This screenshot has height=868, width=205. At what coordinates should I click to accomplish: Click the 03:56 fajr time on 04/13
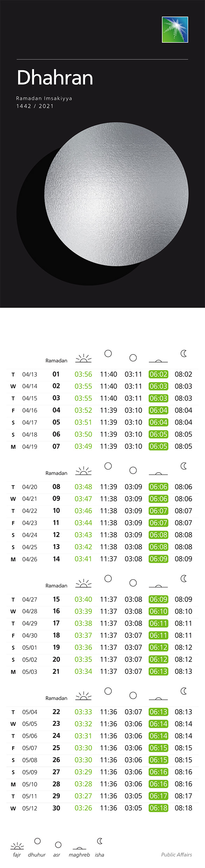83,374
